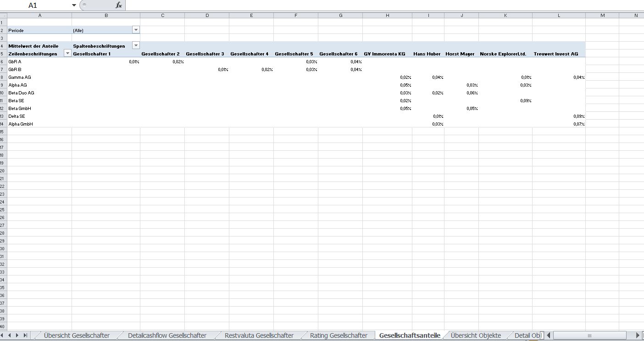Click into the formula bar field
This screenshot has height=341, width=644.
pyautogui.click(x=384, y=5)
